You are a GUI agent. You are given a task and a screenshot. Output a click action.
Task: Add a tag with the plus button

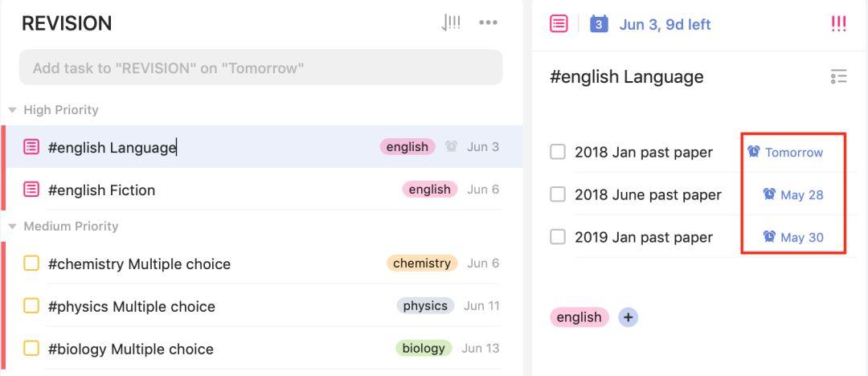tap(628, 317)
